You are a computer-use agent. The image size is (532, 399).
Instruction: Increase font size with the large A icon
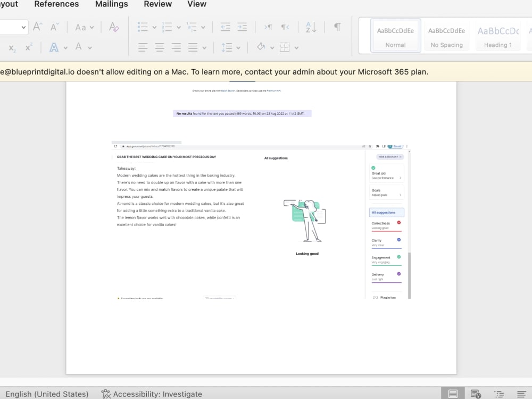37,27
